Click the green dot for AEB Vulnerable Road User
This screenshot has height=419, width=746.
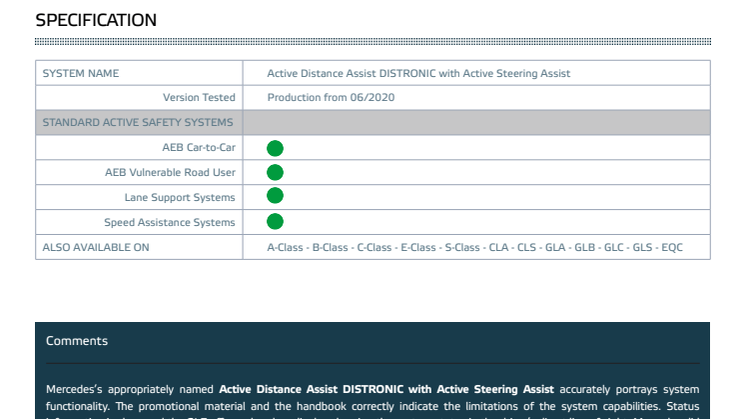coord(275,172)
